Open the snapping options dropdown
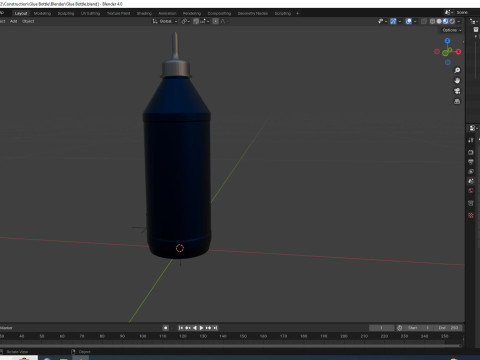480x360 pixels. click(205, 21)
